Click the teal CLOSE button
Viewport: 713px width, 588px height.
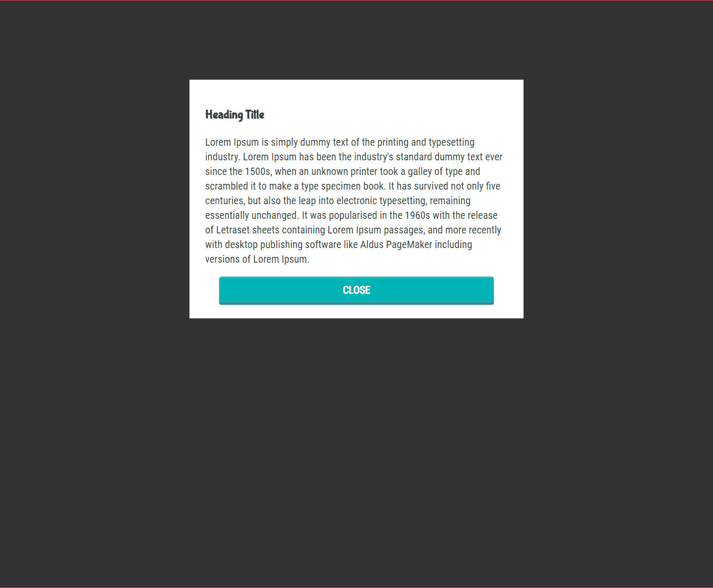pos(356,290)
